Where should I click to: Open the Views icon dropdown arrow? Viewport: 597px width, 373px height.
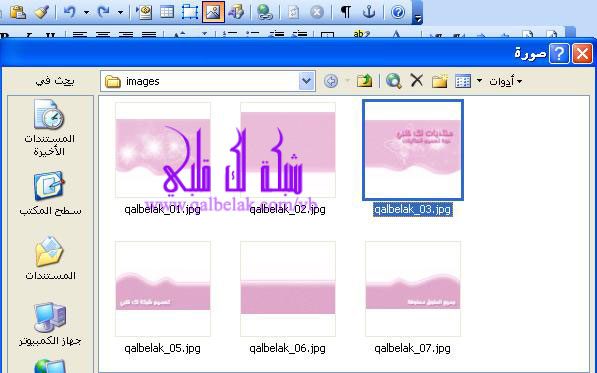point(479,81)
